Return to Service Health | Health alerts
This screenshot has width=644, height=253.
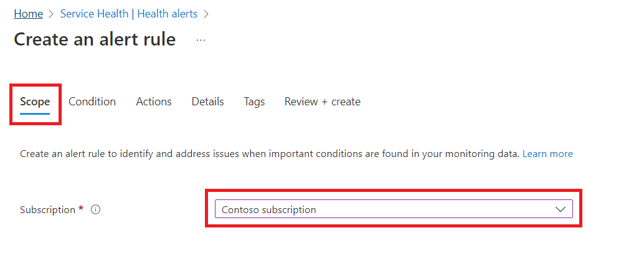[x=128, y=14]
